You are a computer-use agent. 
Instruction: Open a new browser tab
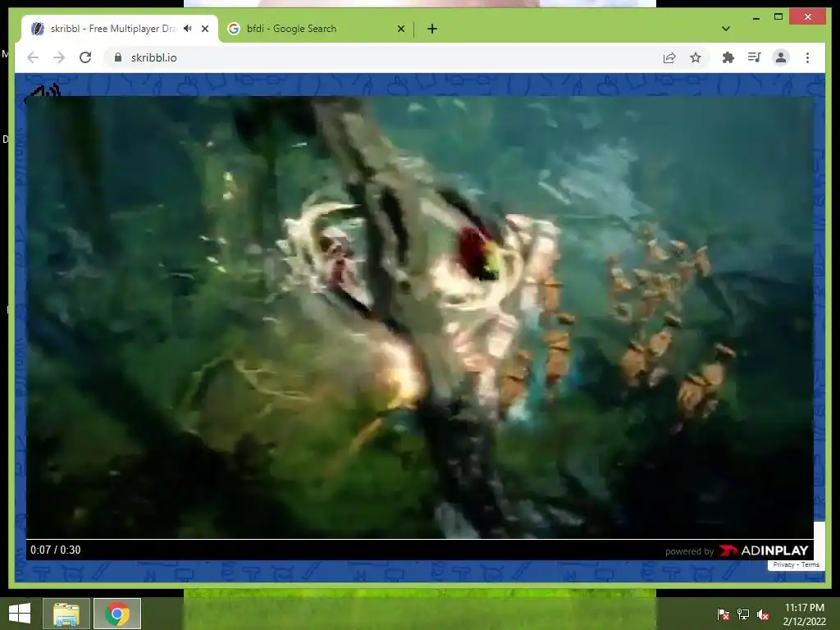pos(432,29)
